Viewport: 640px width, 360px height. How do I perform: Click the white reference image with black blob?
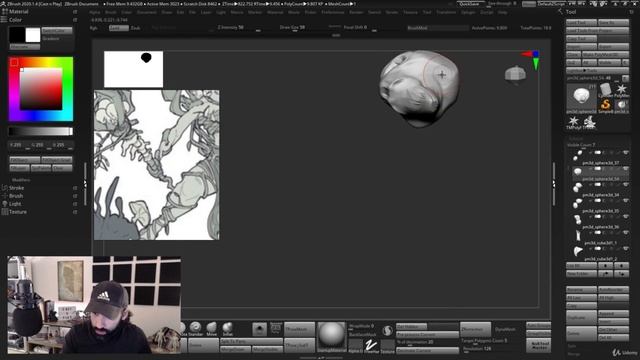133,69
